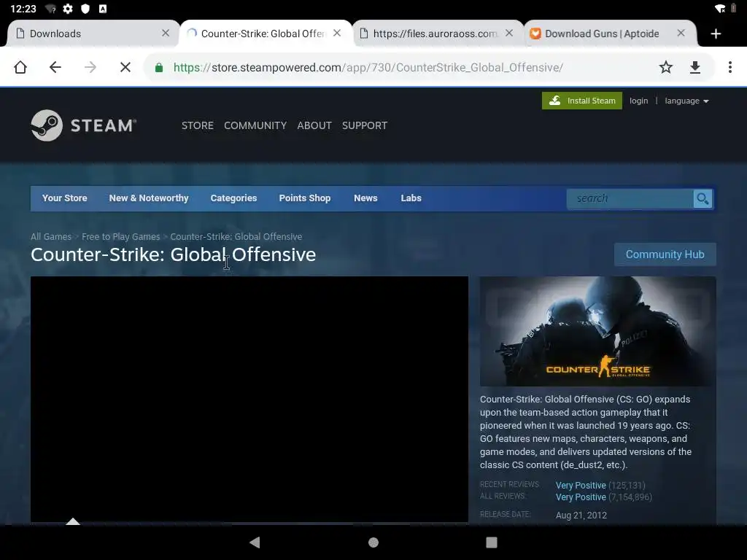Tap Android back navigation button
The height and width of the screenshot is (560, 747).
pos(255,542)
